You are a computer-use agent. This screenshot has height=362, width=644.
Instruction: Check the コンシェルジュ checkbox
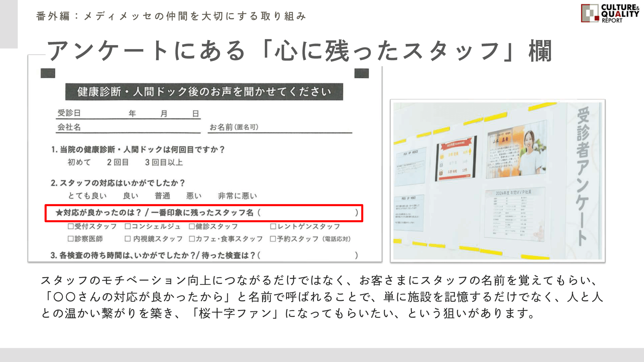(128, 226)
